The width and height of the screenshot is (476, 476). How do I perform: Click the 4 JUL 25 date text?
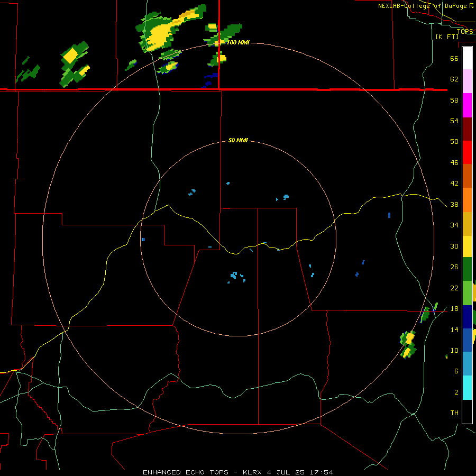pyautogui.click(x=286, y=472)
